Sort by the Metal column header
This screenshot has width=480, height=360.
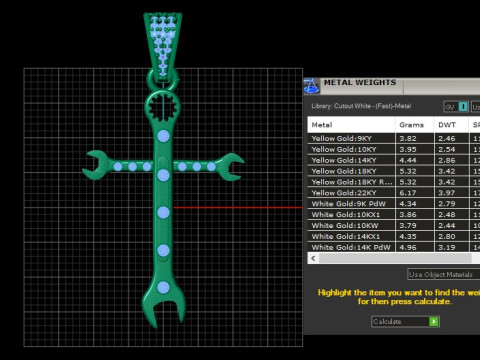(351, 125)
